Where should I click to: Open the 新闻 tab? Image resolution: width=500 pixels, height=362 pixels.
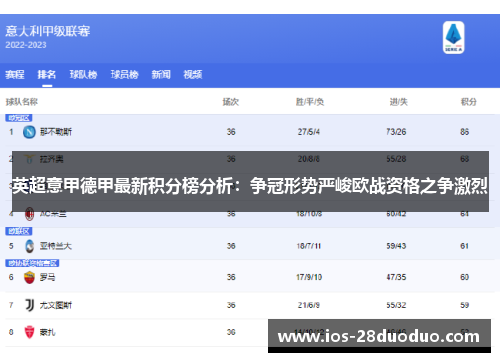click(161, 74)
